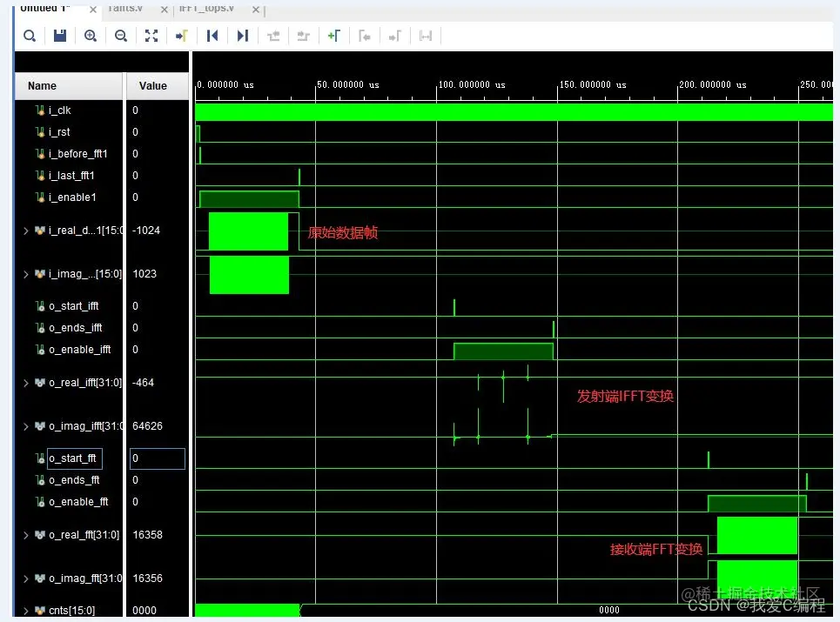Viewport: 840px width, 622px height.
Task: Zoom in on the waveform
Action: pos(91,36)
